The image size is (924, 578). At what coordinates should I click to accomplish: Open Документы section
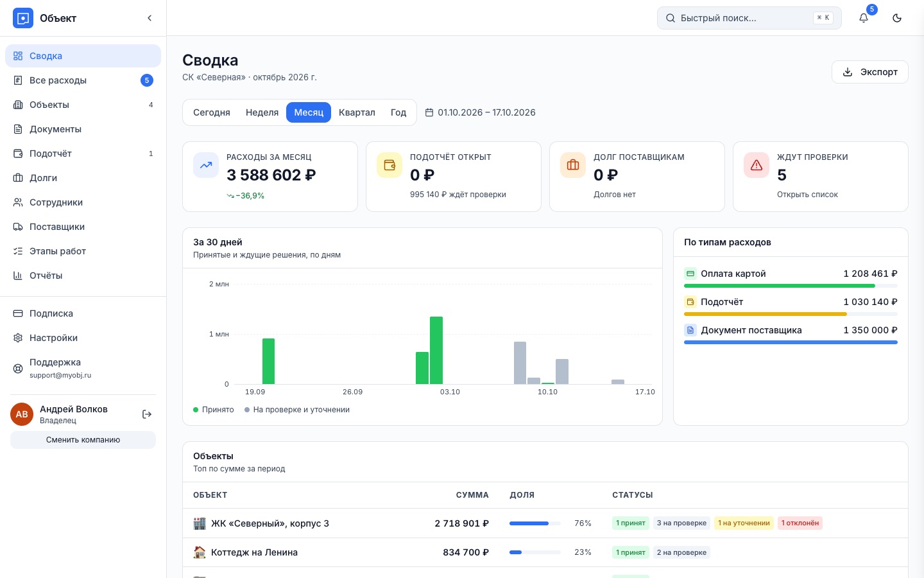tap(83, 129)
